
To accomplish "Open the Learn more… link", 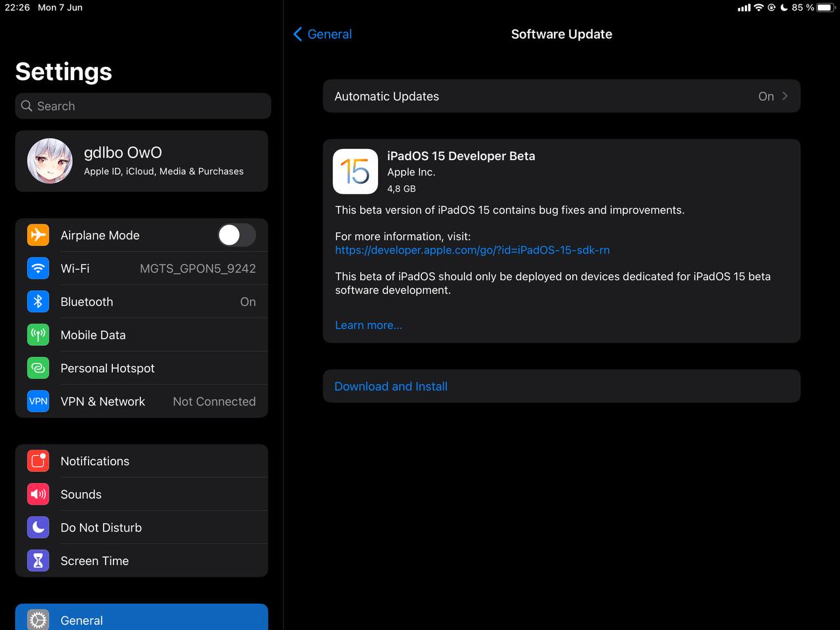I will pos(369,325).
